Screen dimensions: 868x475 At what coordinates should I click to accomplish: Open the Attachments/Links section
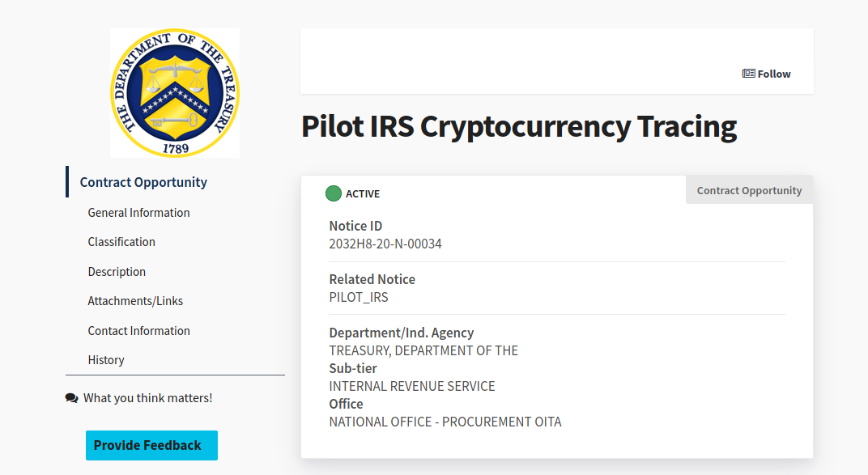point(136,301)
